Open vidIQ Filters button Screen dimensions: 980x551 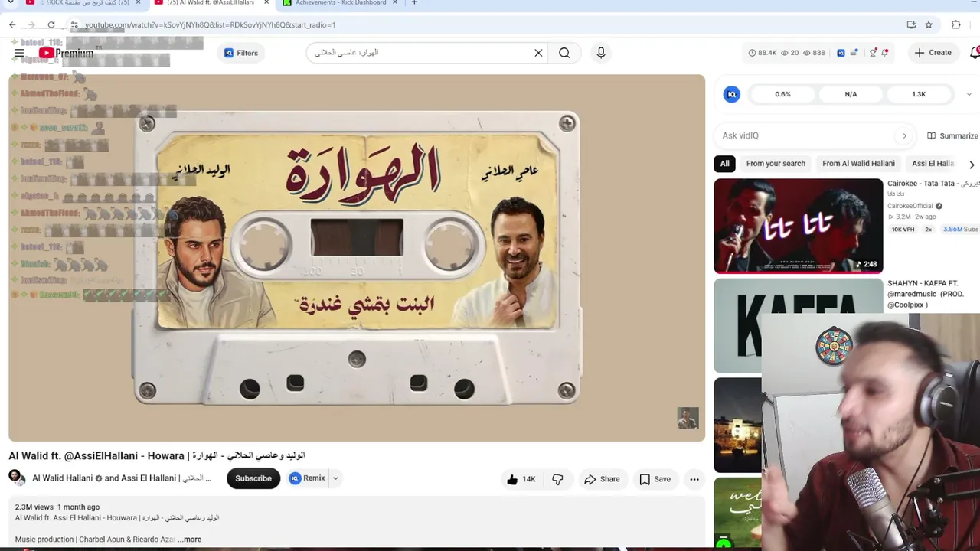[240, 53]
